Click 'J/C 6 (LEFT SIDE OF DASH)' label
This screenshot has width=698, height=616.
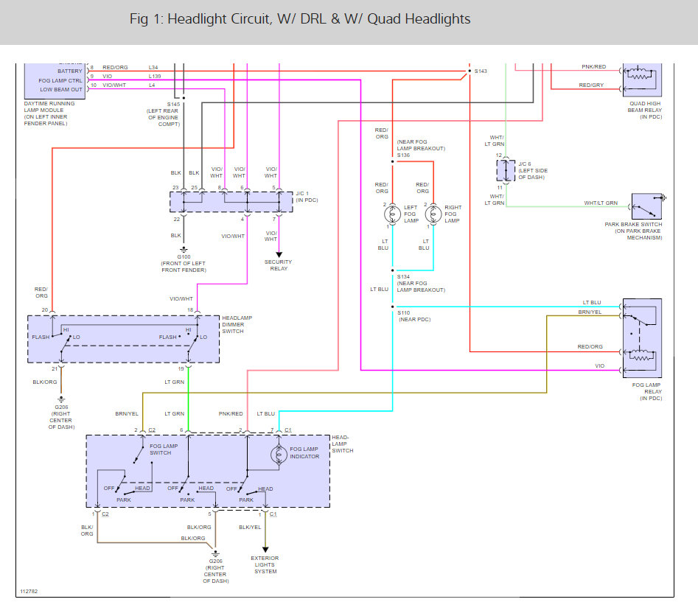tap(533, 170)
